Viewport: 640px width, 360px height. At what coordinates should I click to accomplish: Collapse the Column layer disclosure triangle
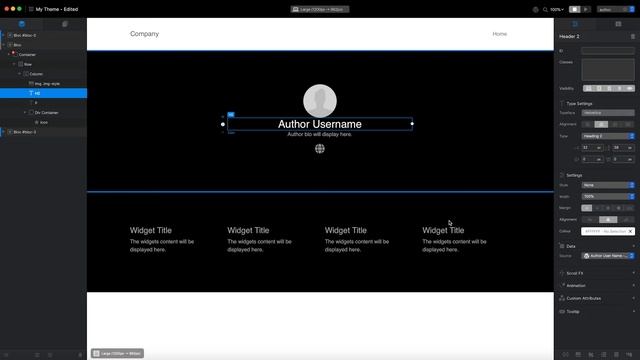tap(19, 74)
